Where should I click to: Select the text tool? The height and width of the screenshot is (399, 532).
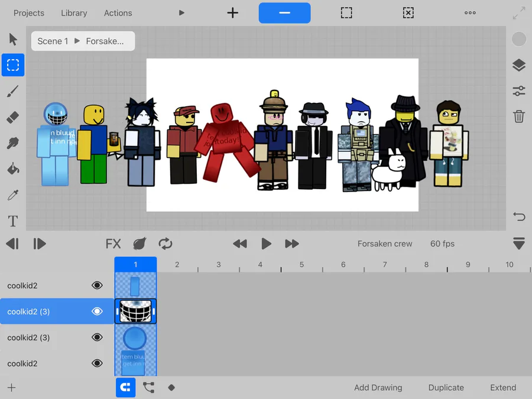(x=13, y=221)
